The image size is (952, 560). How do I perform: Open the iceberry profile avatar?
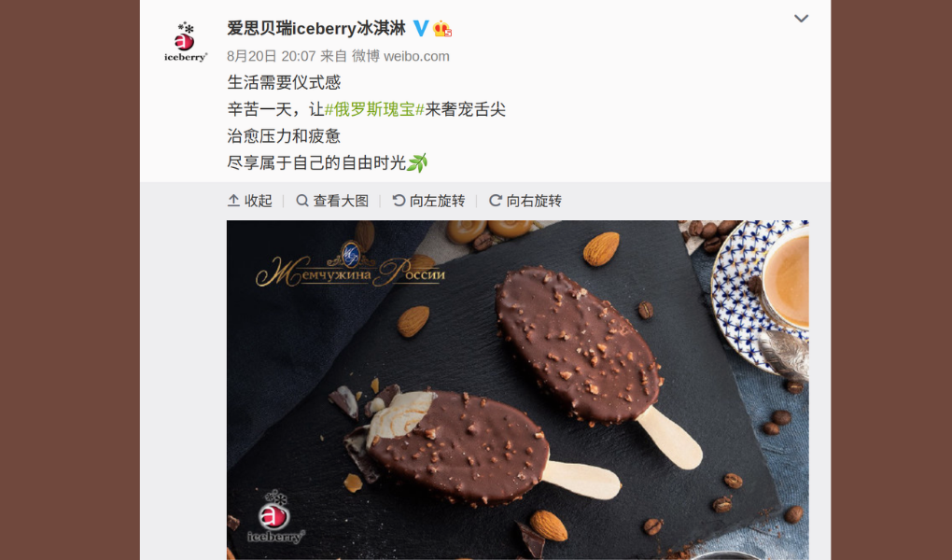tap(185, 41)
